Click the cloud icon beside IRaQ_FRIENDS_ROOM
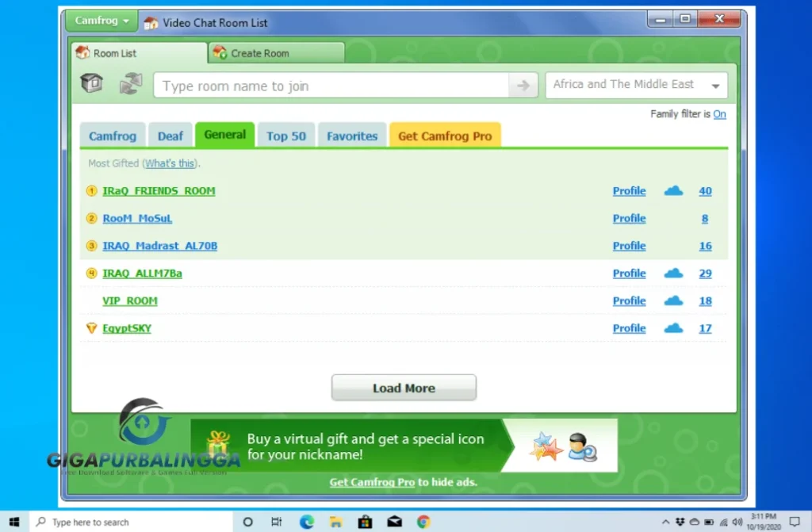Viewport: 812px width, 532px height. (x=672, y=190)
